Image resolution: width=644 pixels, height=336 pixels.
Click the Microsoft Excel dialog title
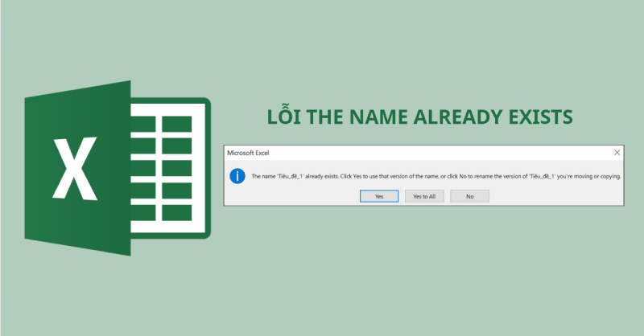(249, 152)
